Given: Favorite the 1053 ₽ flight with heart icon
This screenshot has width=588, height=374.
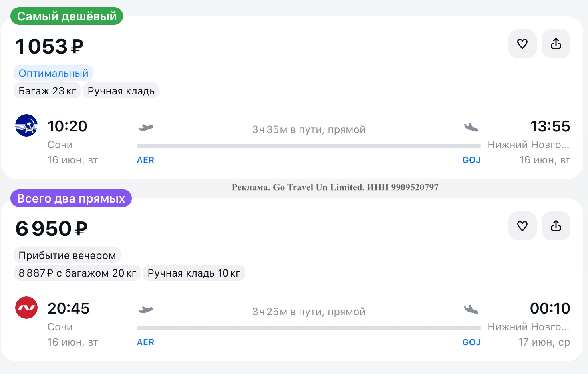Looking at the screenshot, I should coord(522,44).
